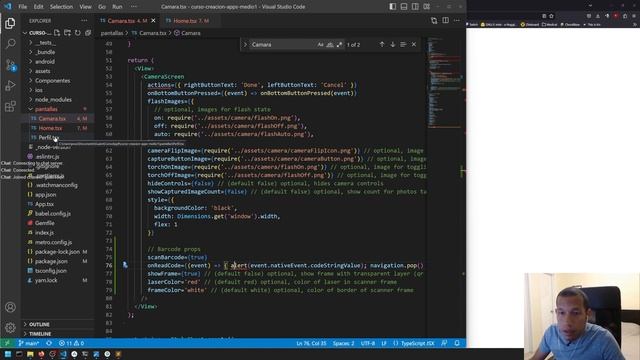This screenshot has width=640, height=360.
Task: Click the main git branch in status bar
Action: [29, 343]
